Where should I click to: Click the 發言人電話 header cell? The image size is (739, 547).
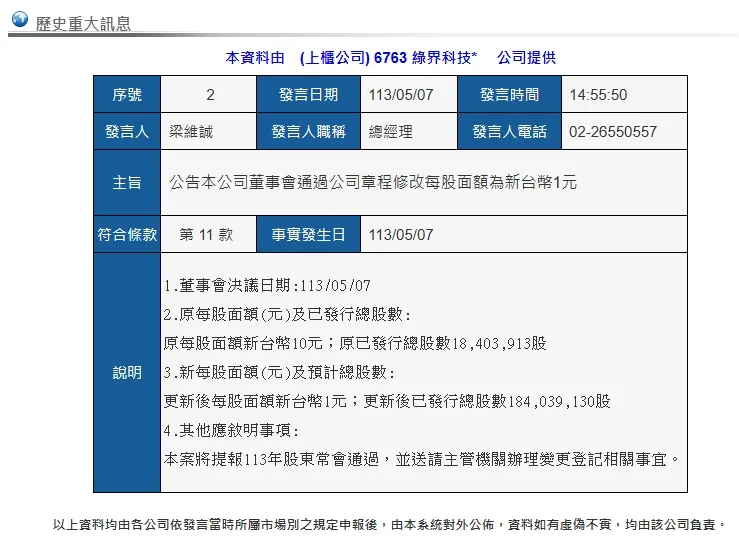[x=509, y=131]
